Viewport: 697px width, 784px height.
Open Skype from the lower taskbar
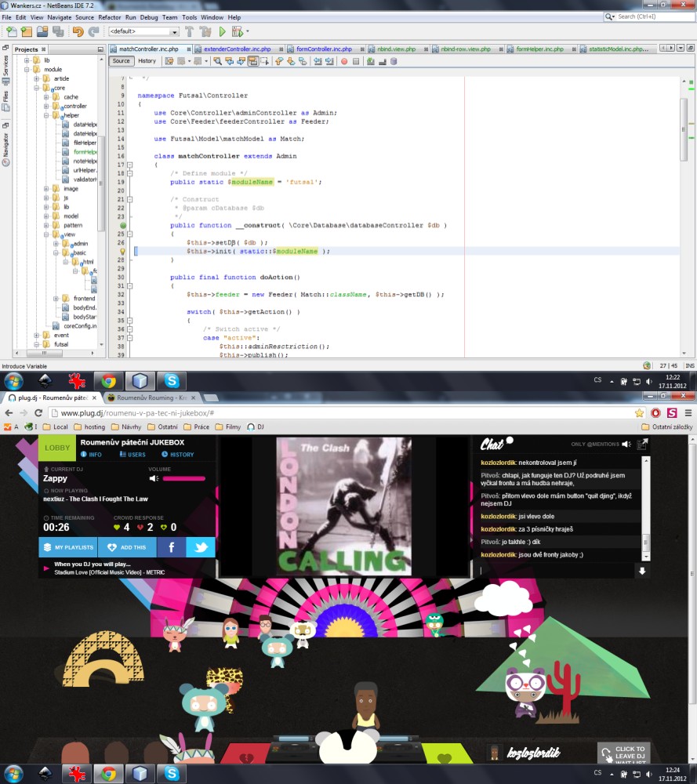pos(172,773)
